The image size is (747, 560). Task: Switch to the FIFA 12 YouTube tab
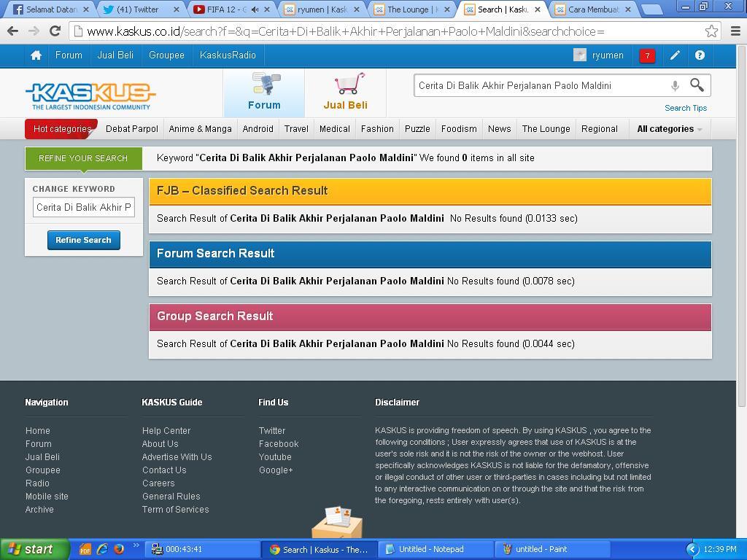click(x=232, y=9)
